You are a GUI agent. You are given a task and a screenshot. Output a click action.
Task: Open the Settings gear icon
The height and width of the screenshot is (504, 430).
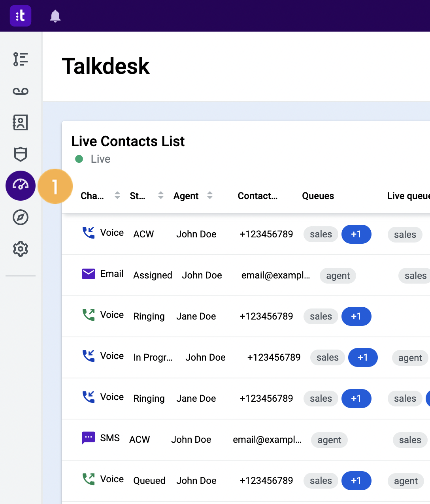click(21, 249)
